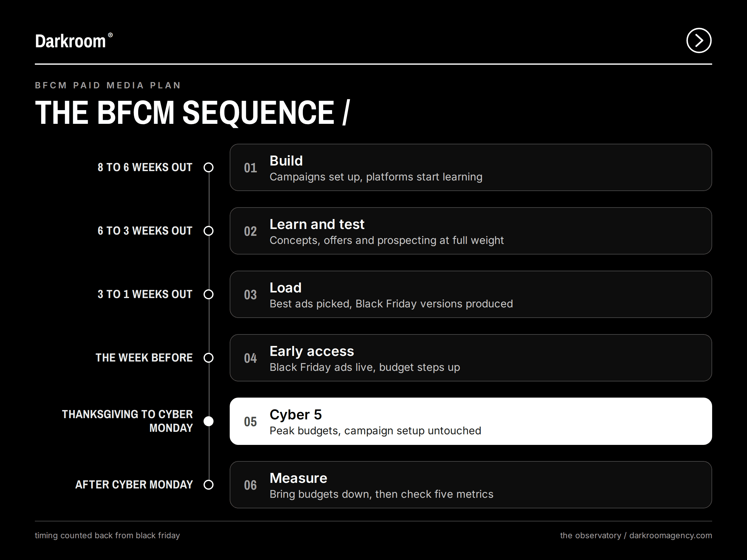Select the week before timeline marker
Image resolution: width=747 pixels, height=560 pixels.
(x=209, y=358)
